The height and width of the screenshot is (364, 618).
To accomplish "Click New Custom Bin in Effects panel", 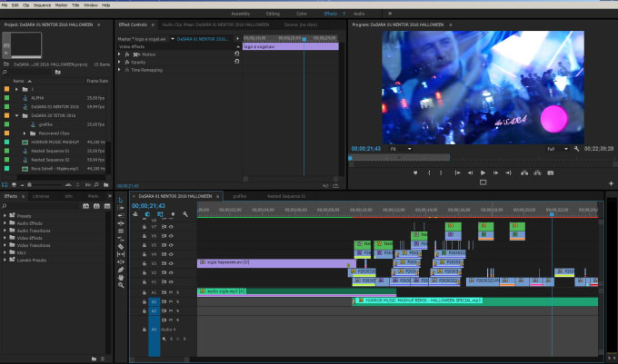I will (x=94, y=359).
